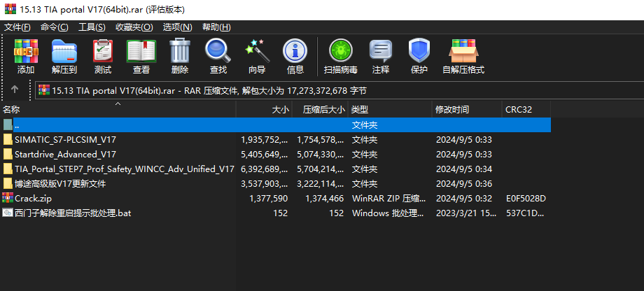
Task: Click the up one level arrow
Action: 15,89
